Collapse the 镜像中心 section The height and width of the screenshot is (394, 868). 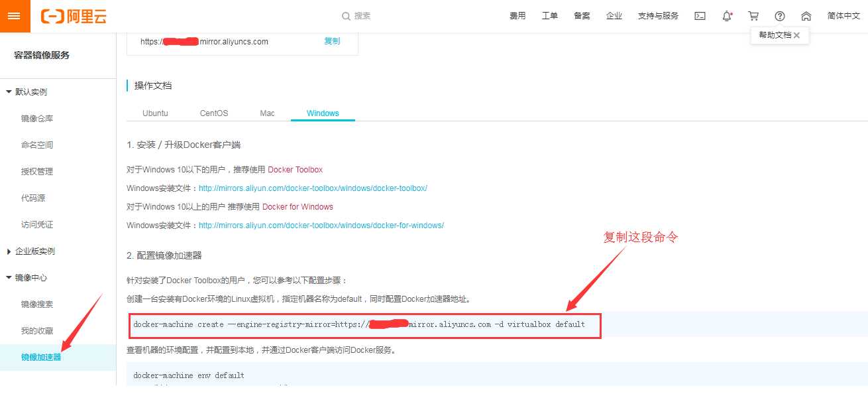[x=9, y=277]
